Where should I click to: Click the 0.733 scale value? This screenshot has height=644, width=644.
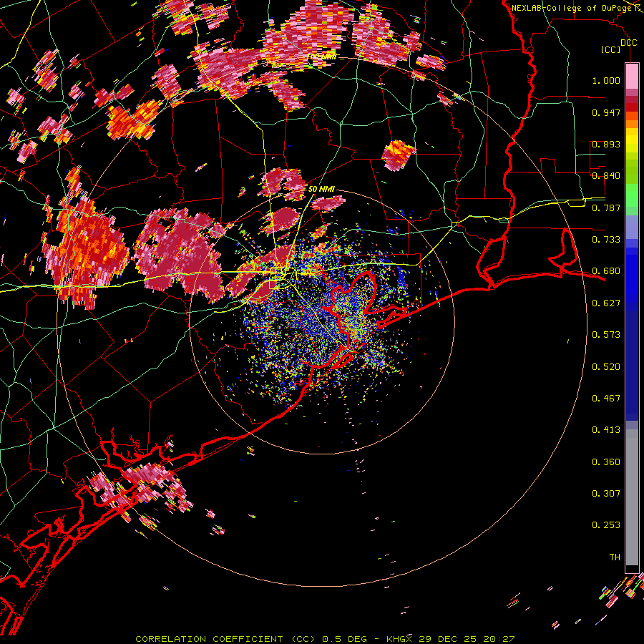click(606, 240)
